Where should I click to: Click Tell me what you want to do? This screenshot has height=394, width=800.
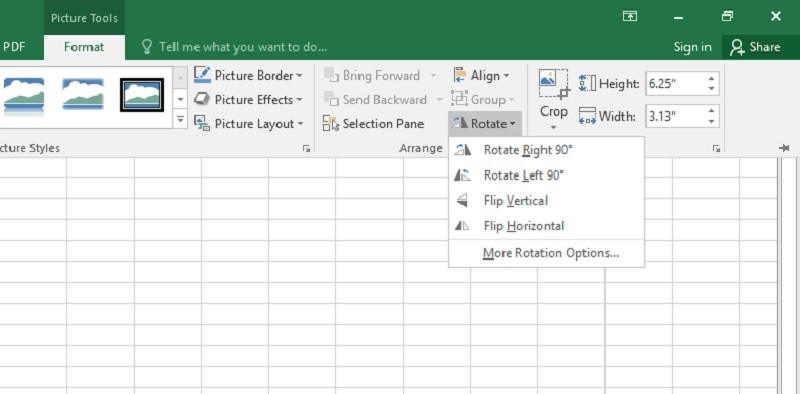243,47
